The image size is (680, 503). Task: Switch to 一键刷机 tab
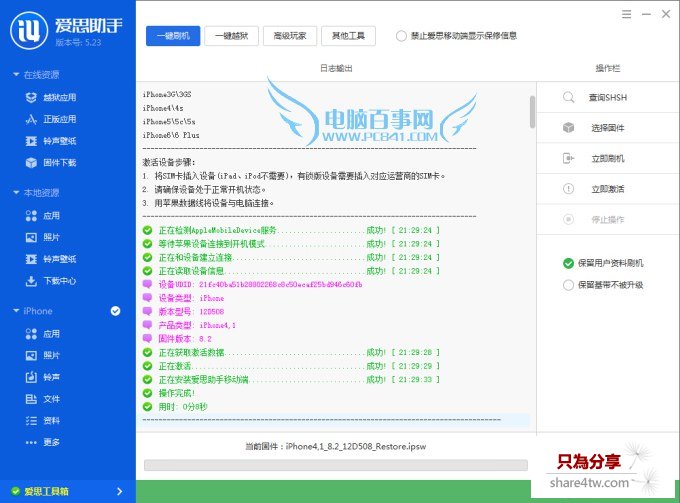click(173, 36)
